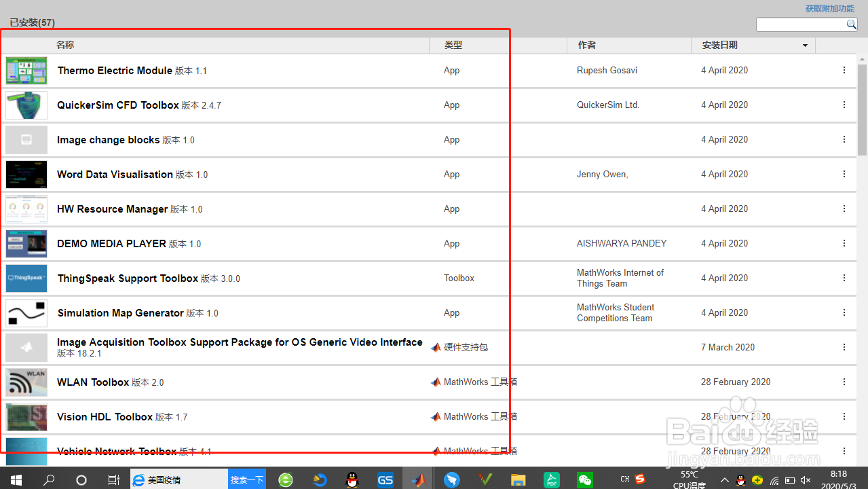Viewport: 868px width, 489px height.
Task: Open WeChat from the taskbar
Action: pos(584,479)
